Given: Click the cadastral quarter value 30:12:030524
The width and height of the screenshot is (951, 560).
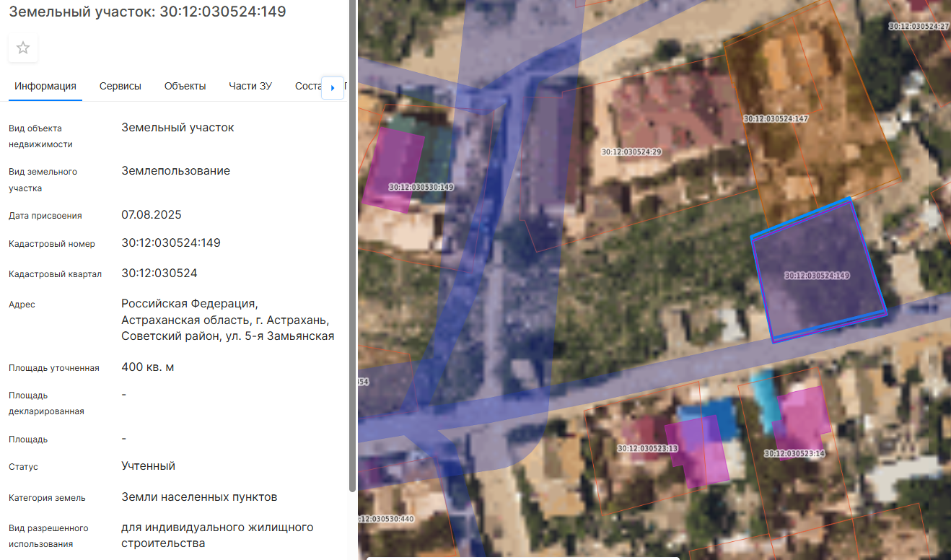Looking at the screenshot, I should pos(159,274).
